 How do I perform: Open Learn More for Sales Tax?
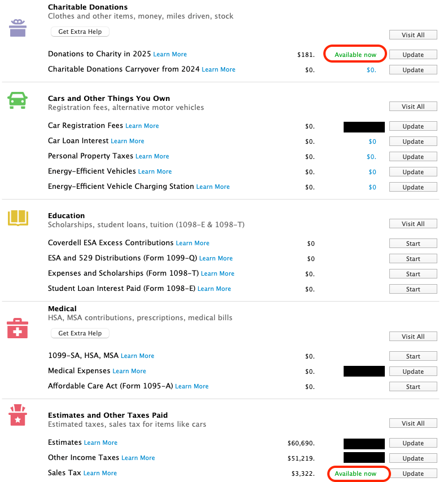[100, 473]
